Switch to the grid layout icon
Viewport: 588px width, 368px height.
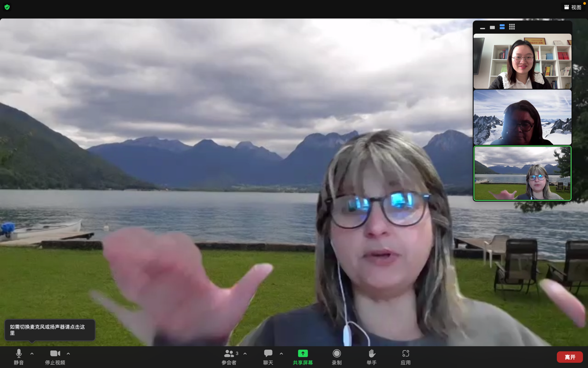pyautogui.click(x=512, y=27)
